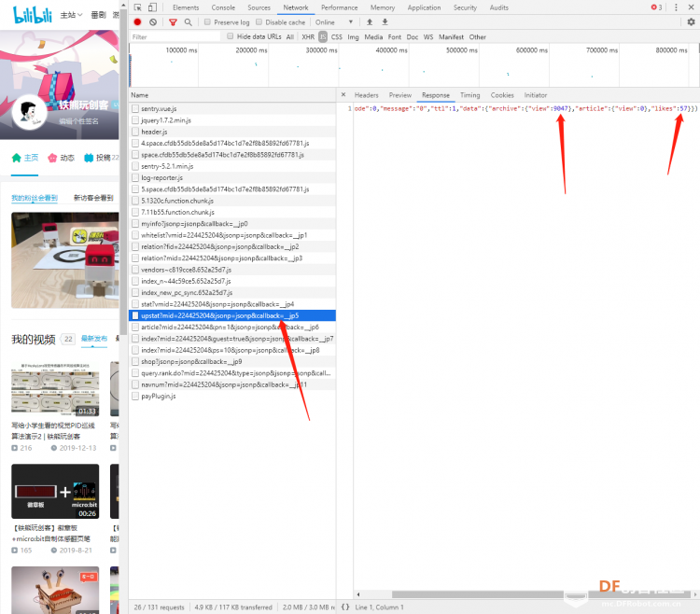700x614 pixels.
Task: Filter requests by CSS type
Action: [x=337, y=36]
